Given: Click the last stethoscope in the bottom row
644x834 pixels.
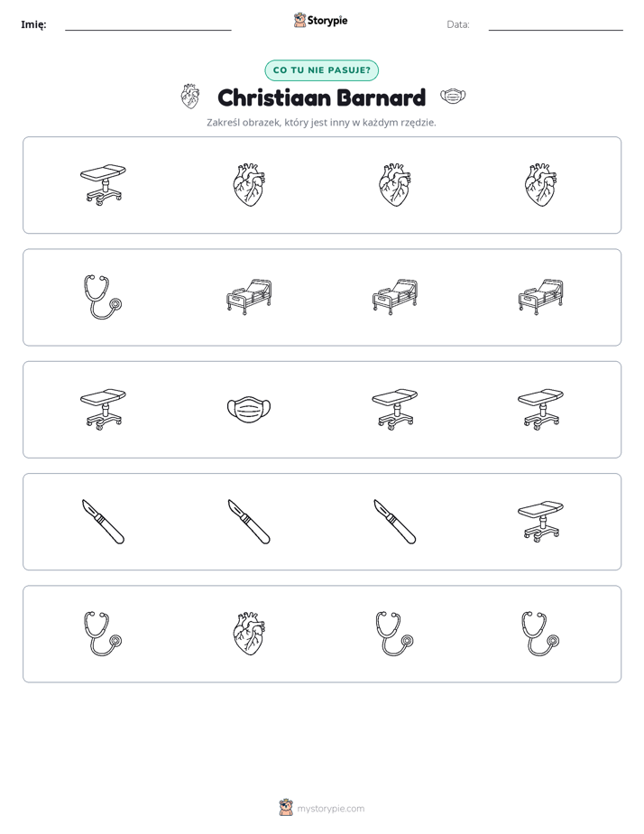Looking at the screenshot, I should point(540,634).
